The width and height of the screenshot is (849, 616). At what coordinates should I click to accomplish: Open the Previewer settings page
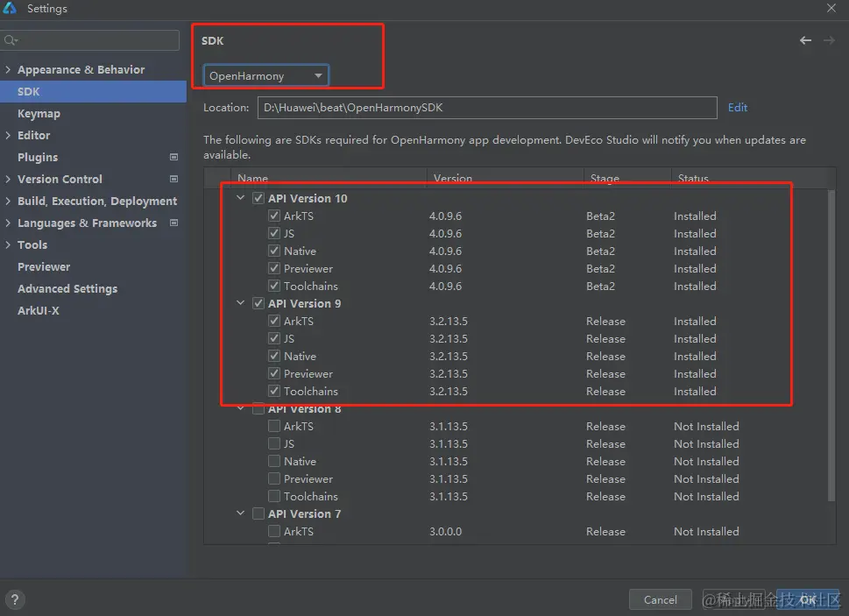coord(44,267)
